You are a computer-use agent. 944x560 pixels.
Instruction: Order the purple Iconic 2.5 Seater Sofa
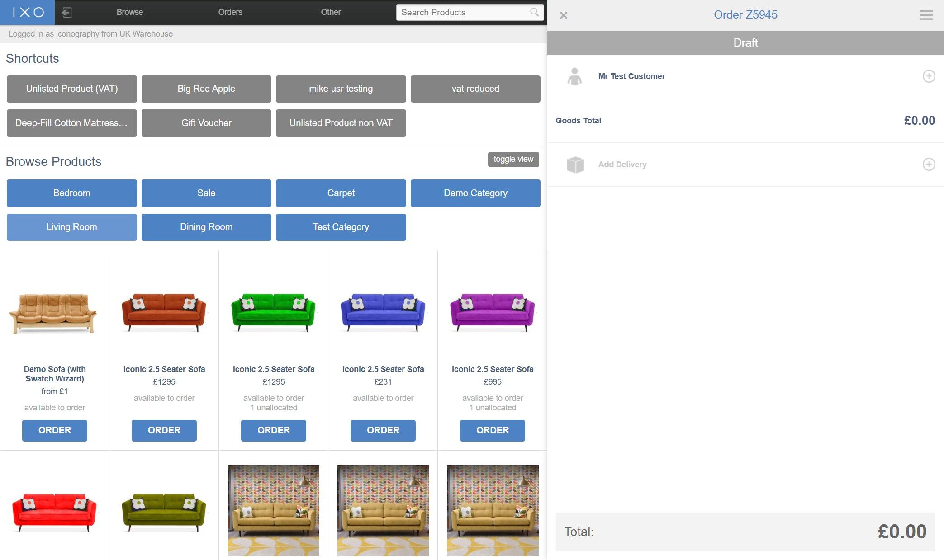tap(492, 430)
